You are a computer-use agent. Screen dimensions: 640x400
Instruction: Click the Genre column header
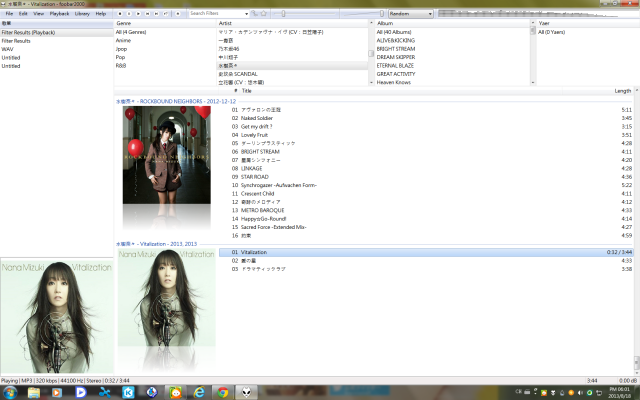165,23
